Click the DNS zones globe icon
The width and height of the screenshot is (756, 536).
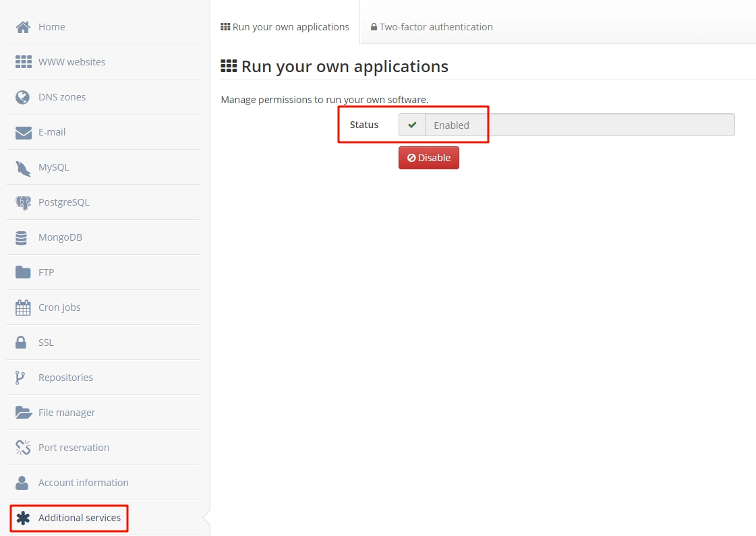tap(23, 97)
